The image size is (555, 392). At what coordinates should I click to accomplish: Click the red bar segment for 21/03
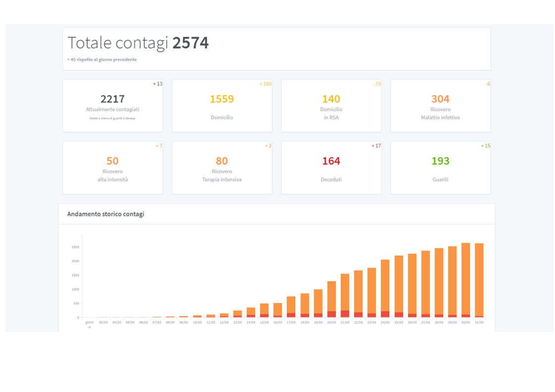(345, 314)
